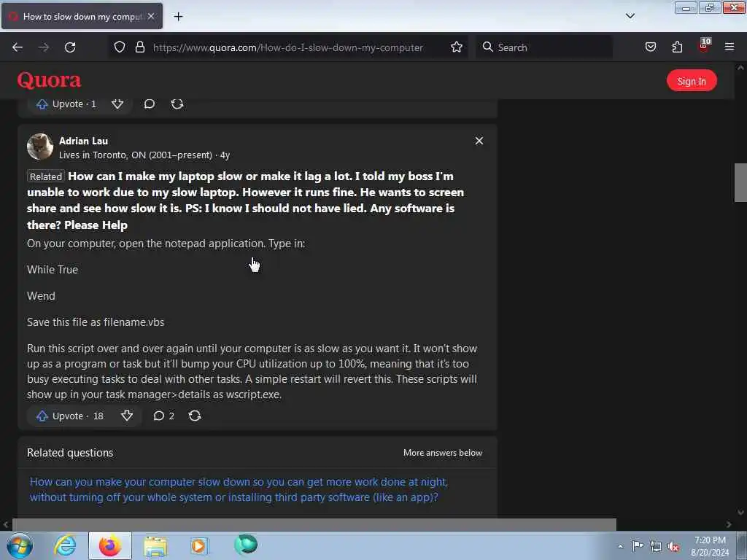747x560 pixels.
Task: Dismiss Adrian Lau's answer with X
Action: pos(479,141)
